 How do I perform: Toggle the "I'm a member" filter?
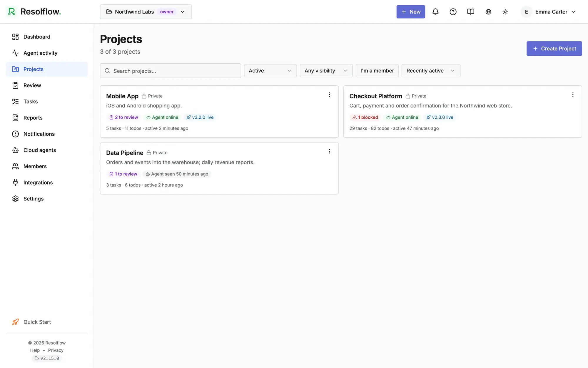click(377, 71)
